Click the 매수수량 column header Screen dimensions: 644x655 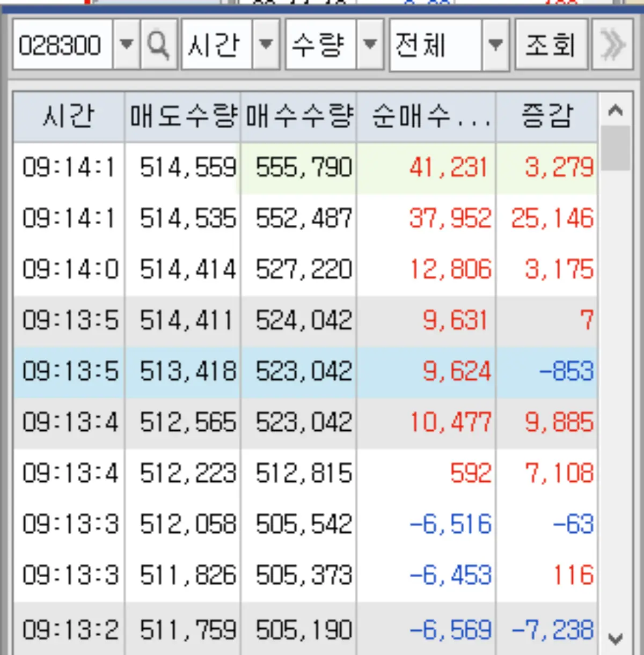coord(299,115)
